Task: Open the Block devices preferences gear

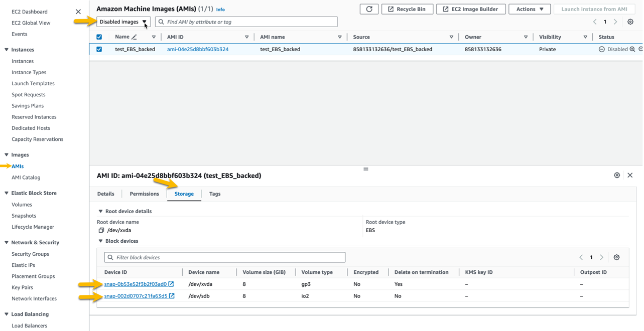Action: click(x=617, y=257)
